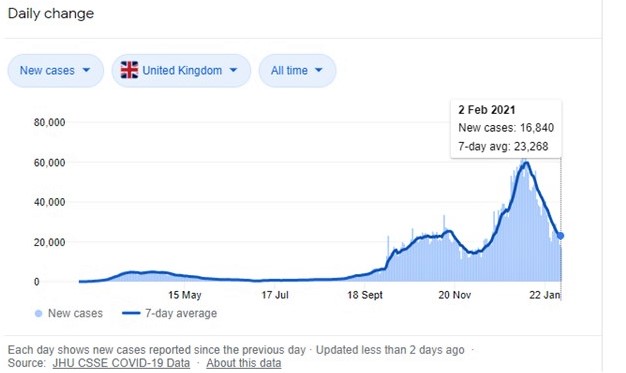The image size is (626, 373).
Task: Select the highlighted 2 Feb data point
Action: coord(561,236)
